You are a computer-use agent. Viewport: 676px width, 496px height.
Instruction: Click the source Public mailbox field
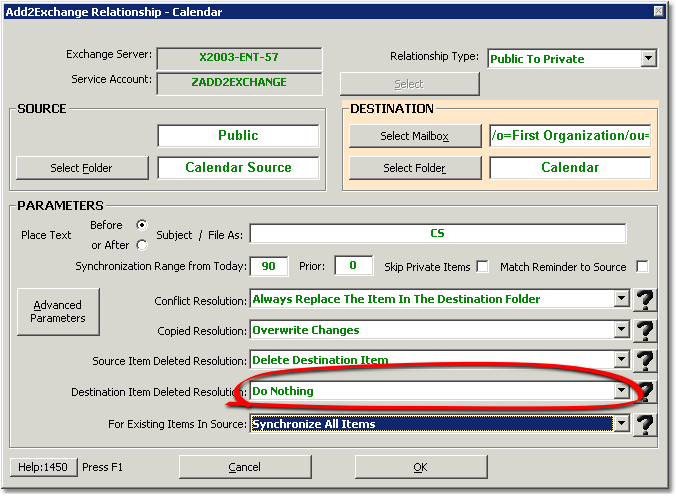(x=238, y=135)
